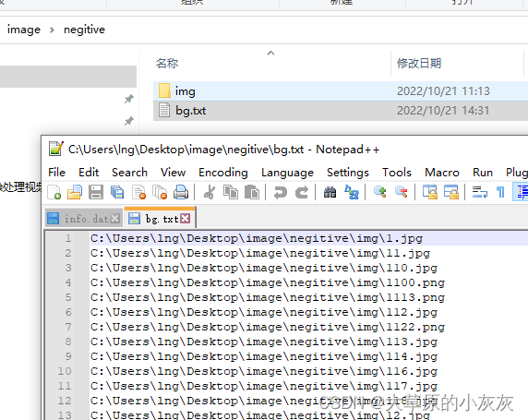Screen dimensions: 528x420
Task: Click the Zoom In magnifier icon
Action: [x=380, y=192]
